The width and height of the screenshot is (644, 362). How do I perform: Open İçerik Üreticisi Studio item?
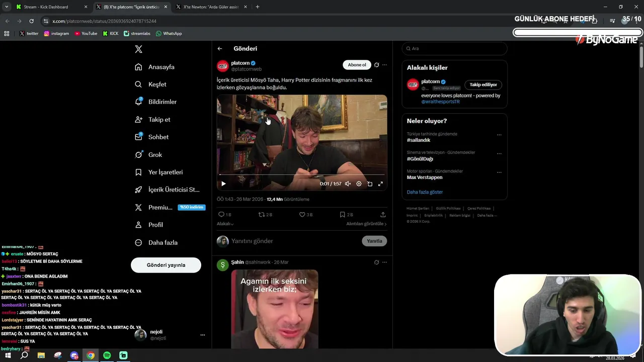[x=168, y=190]
